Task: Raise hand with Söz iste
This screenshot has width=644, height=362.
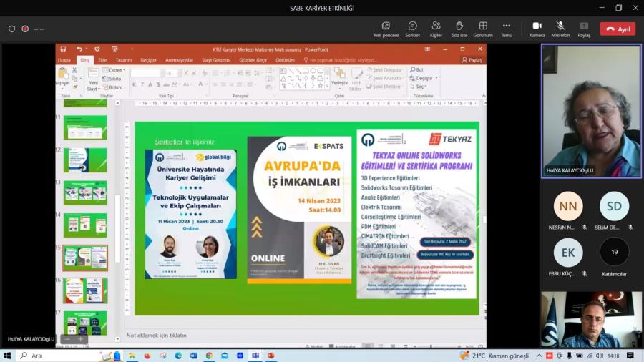Action: click(x=459, y=29)
